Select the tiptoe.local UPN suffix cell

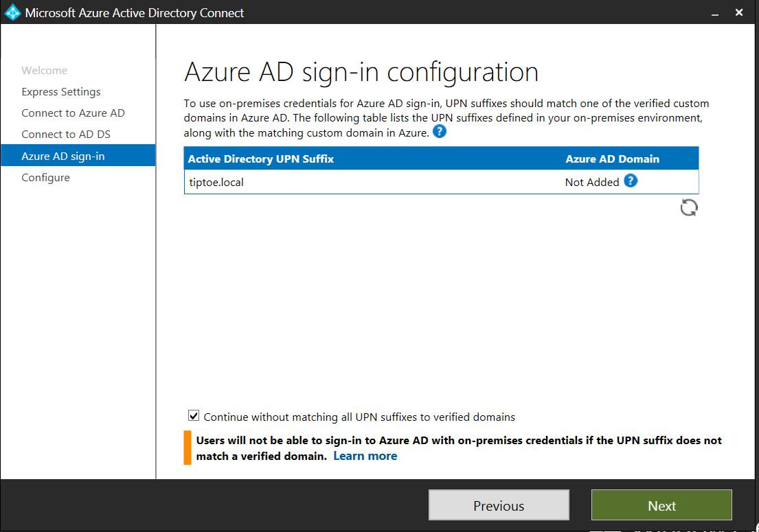point(216,183)
